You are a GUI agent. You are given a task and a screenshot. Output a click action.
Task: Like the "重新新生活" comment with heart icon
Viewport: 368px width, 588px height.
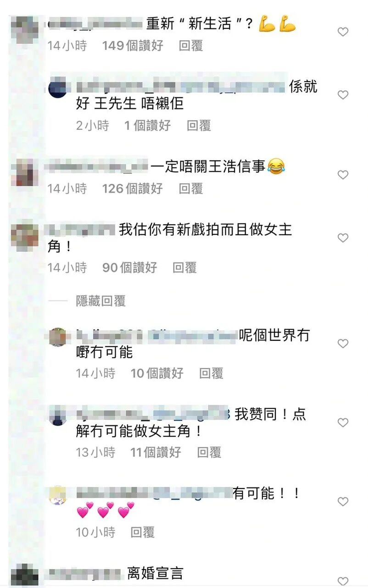click(343, 32)
